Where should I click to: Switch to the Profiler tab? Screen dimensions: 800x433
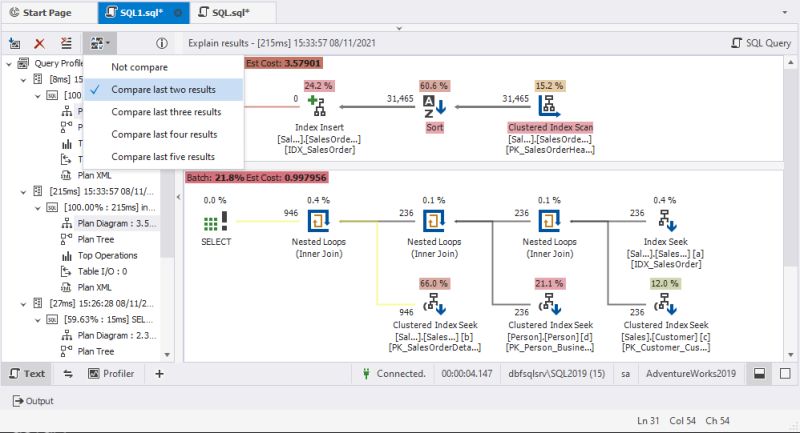click(111, 374)
